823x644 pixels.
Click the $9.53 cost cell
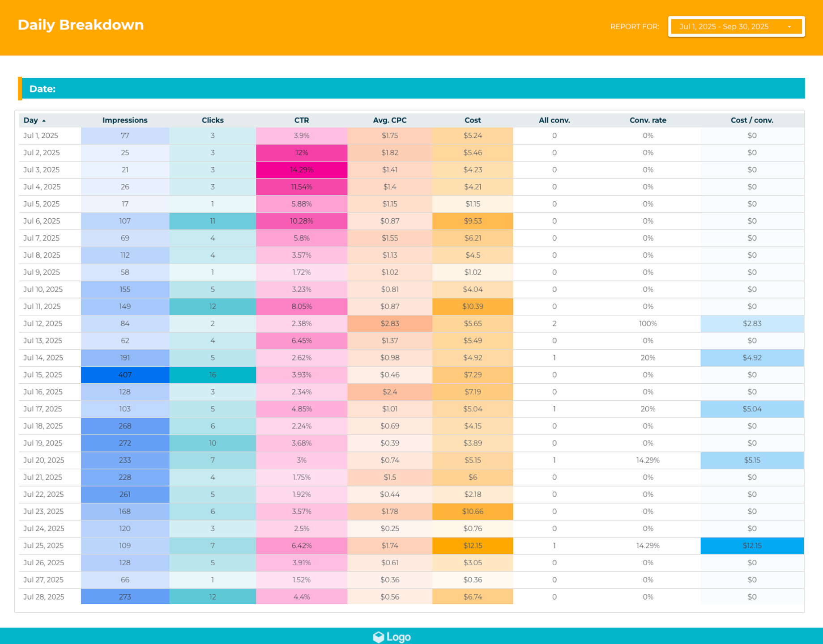click(x=473, y=221)
